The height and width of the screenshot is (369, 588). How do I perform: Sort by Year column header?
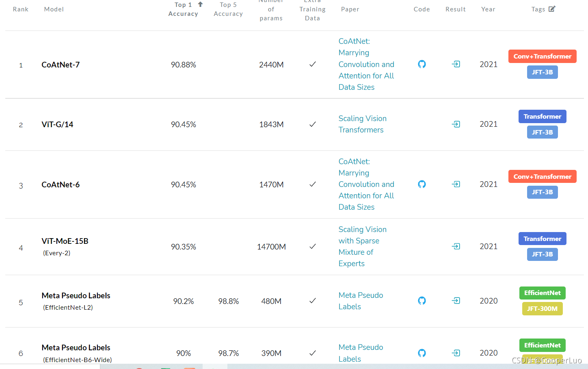click(x=488, y=9)
